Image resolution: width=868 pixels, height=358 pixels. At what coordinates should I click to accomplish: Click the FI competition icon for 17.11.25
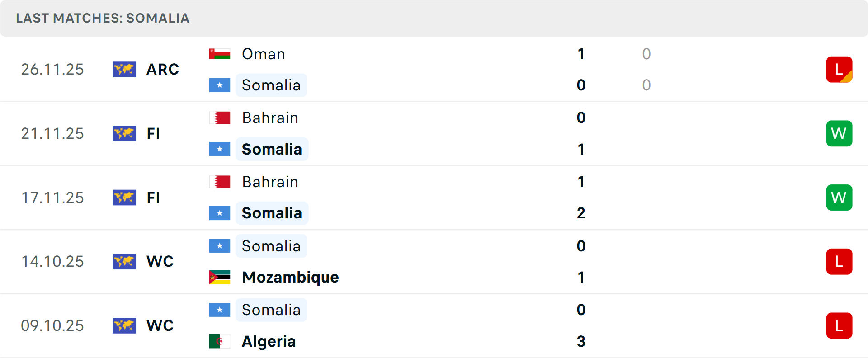tap(124, 198)
